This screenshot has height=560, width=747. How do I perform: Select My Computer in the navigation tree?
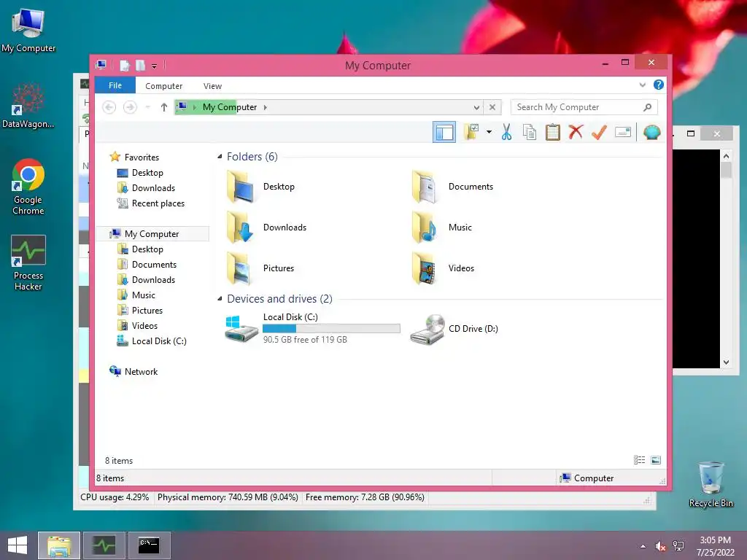pos(152,234)
